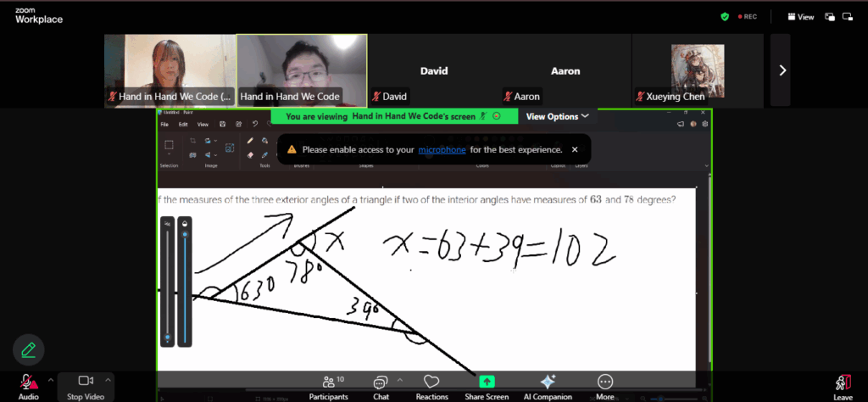The height and width of the screenshot is (402, 868).
Task: Show next participants with right arrow
Action: coord(782,70)
